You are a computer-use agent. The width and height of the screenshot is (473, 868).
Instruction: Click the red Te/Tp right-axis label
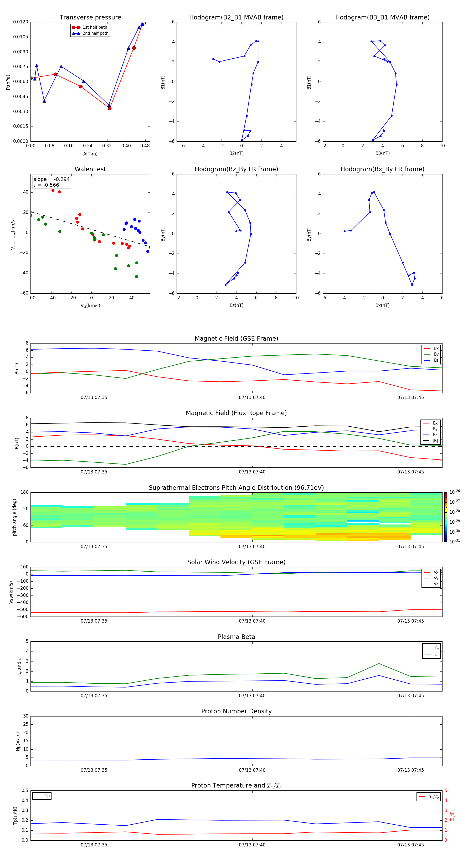tap(452, 815)
